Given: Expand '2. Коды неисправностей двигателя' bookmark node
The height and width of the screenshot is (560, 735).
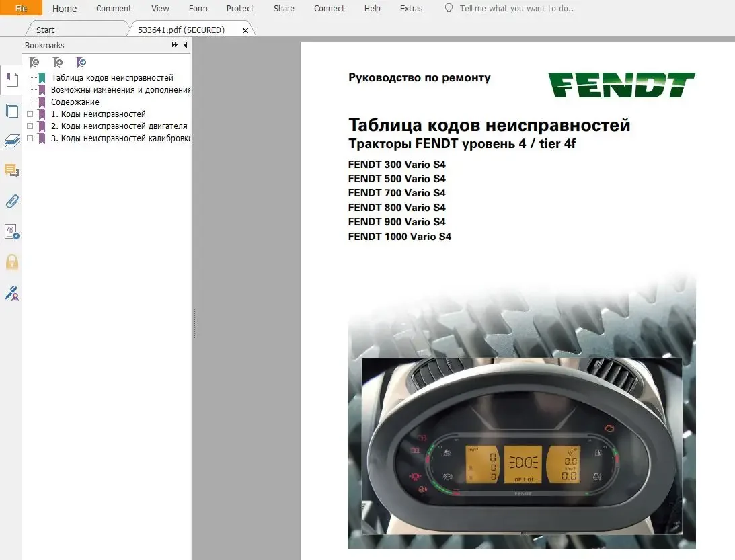Looking at the screenshot, I should [30, 126].
